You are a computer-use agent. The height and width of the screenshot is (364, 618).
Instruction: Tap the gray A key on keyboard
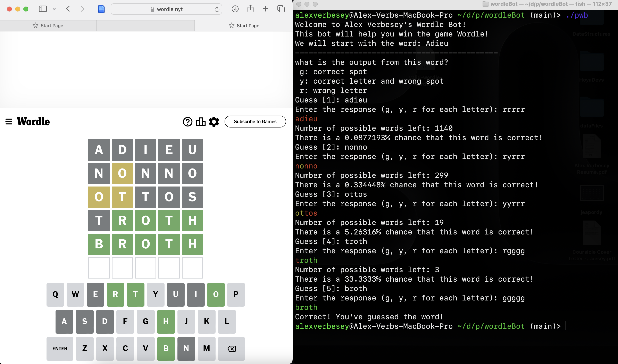click(64, 322)
